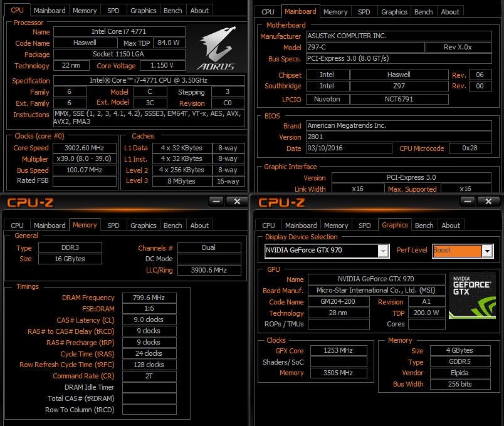Click GPU memory clock 3505 MHz
The height and width of the screenshot is (426, 504).
point(339,373)
